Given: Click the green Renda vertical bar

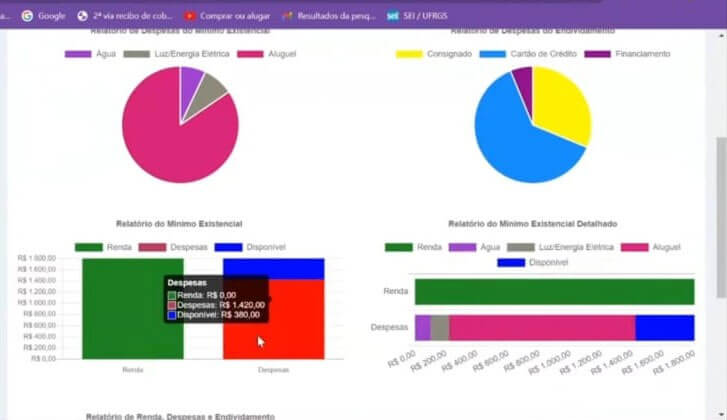Looking at the screenshot, I should point(133,309).
